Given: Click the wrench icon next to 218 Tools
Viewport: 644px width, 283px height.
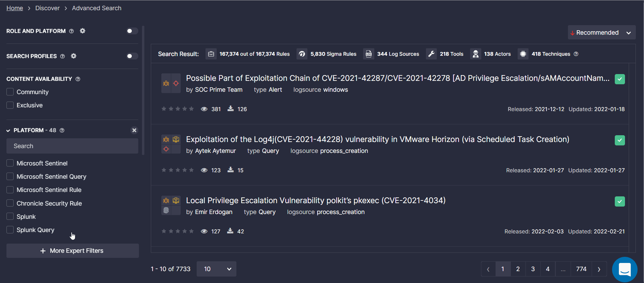Looking at the screenshot, I should 431,54.
